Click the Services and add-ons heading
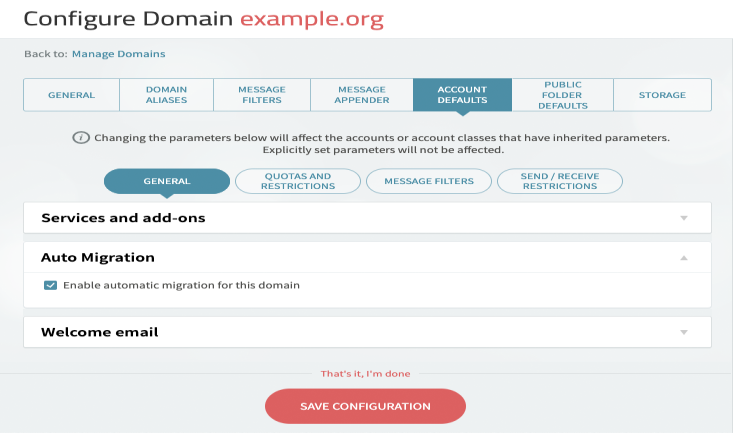 click(123, 218)
